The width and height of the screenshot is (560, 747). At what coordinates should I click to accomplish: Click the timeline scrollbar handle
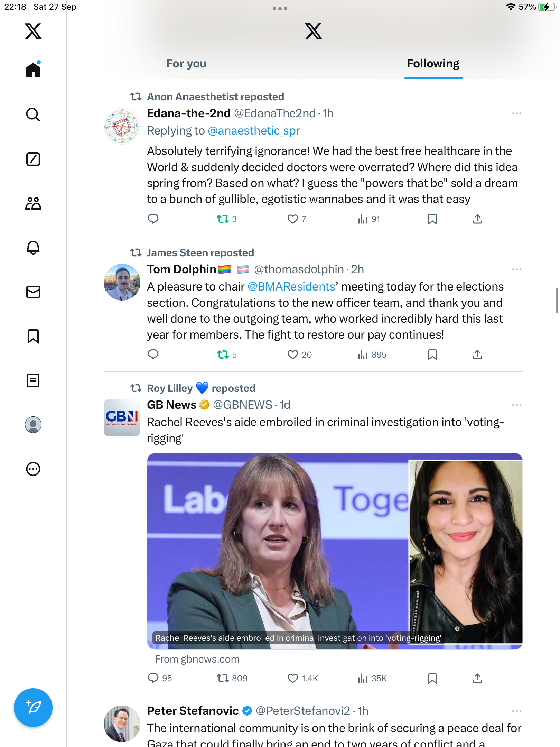pos(557,300)
